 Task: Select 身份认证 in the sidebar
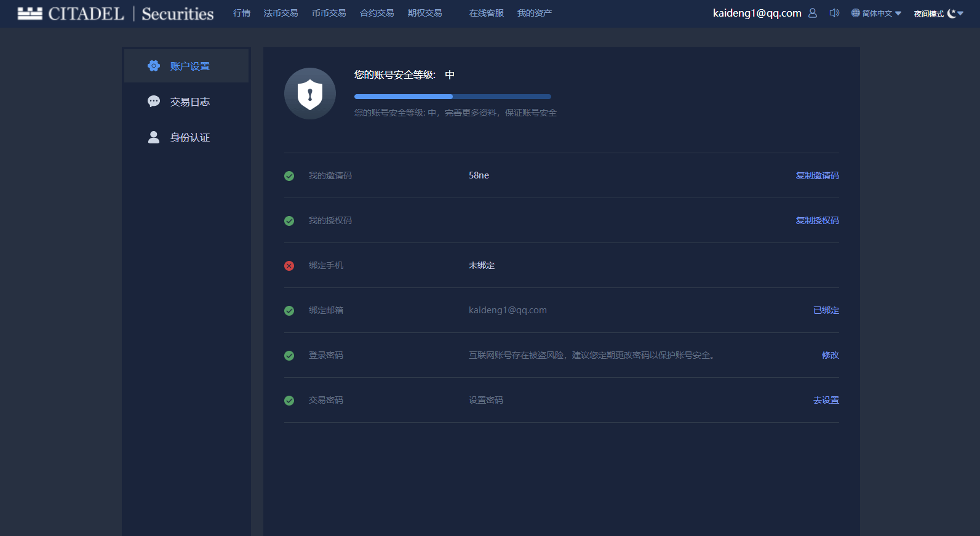(x=186, y=137)
